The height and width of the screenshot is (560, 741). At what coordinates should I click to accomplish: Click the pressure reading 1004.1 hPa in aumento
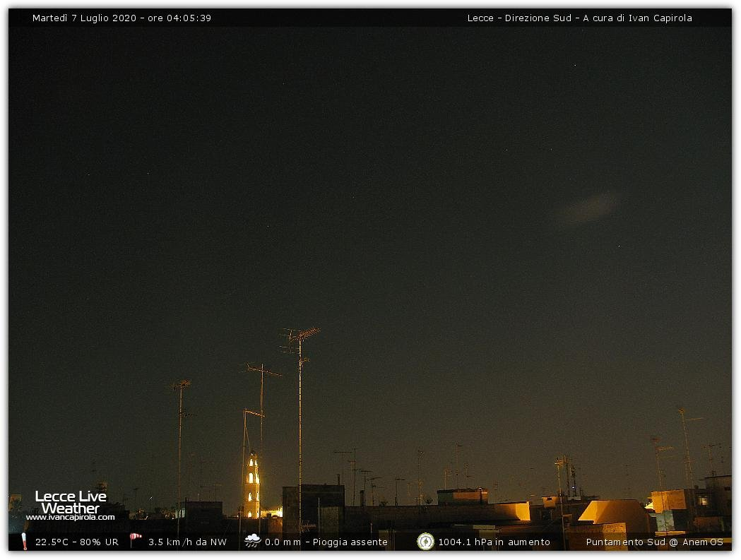[494, 542]
